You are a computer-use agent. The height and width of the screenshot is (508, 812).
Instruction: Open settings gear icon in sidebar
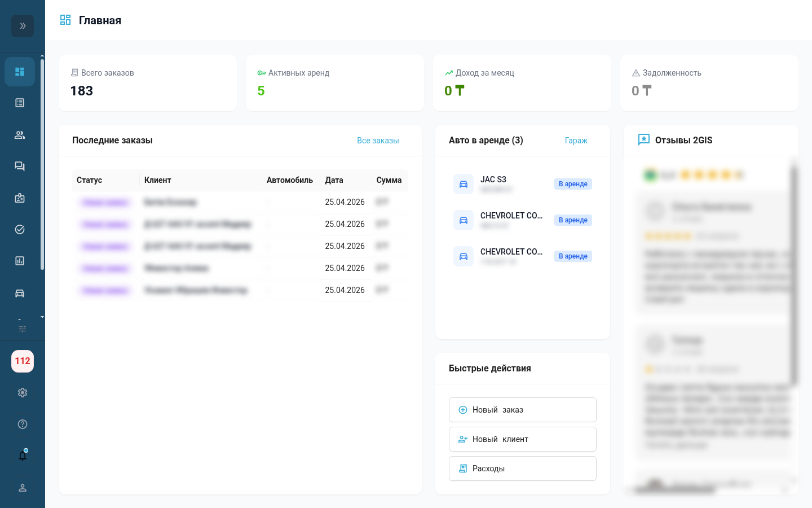[23, 393]
